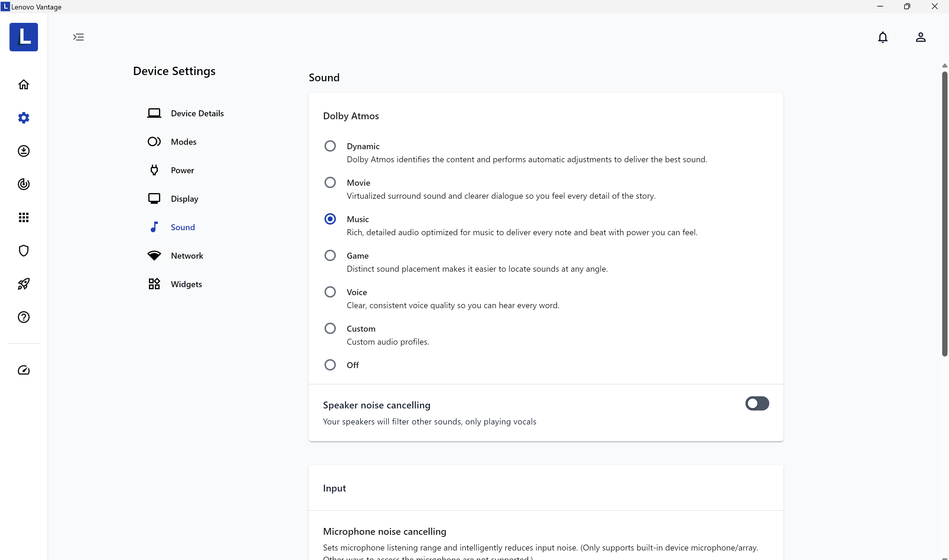Select the Movie sound profile radio button

pos(330,183)
